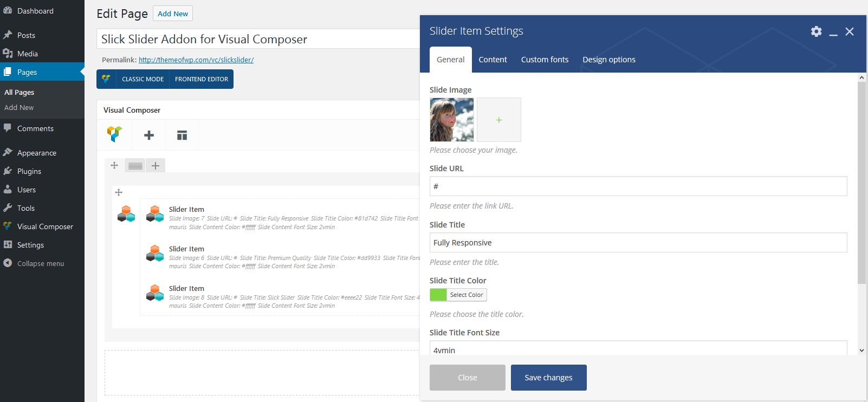
Task: Click the row move handle icon
Action: pos(114,165)
